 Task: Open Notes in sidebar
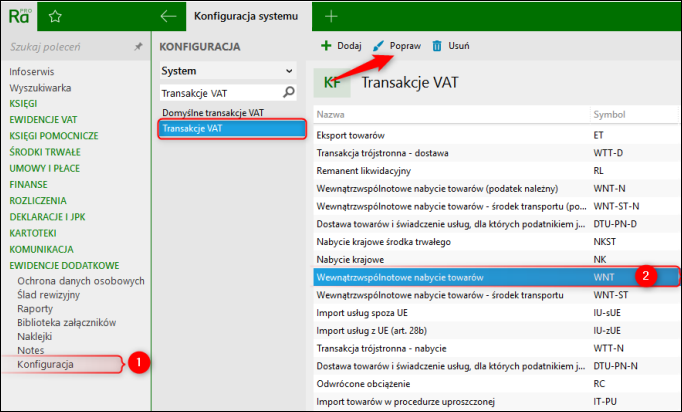point(30,350)
